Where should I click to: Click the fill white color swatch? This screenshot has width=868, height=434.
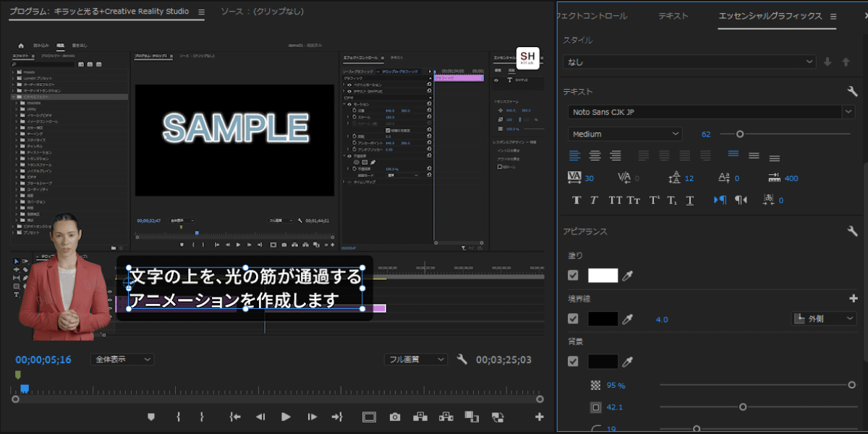603,276
